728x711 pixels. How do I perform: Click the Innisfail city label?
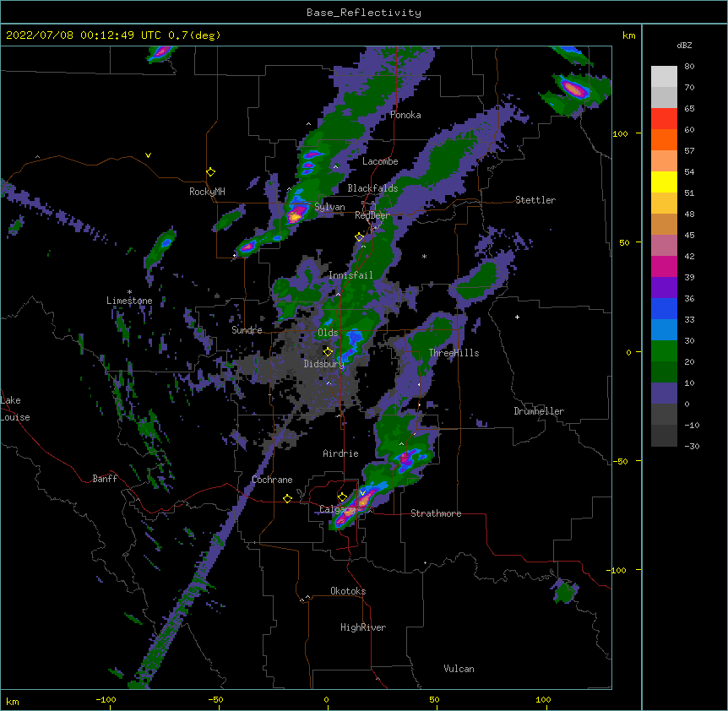pos(350,275)
